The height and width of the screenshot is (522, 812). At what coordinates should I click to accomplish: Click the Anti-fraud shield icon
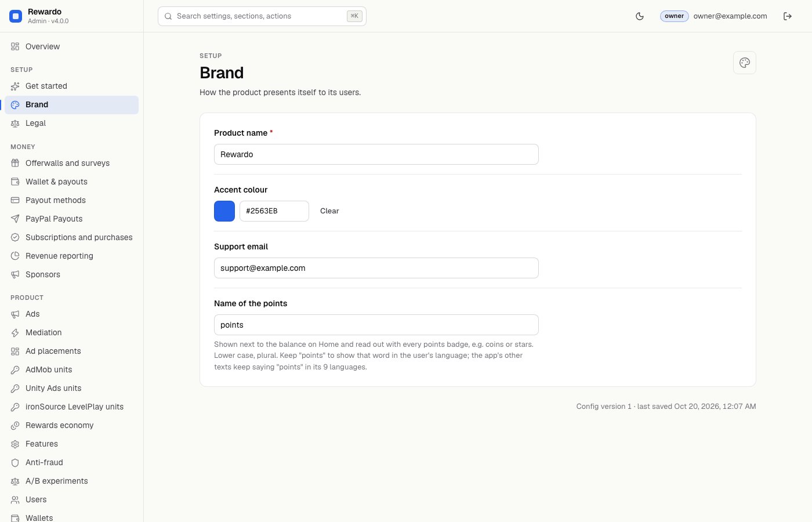(x=15, y=462)
